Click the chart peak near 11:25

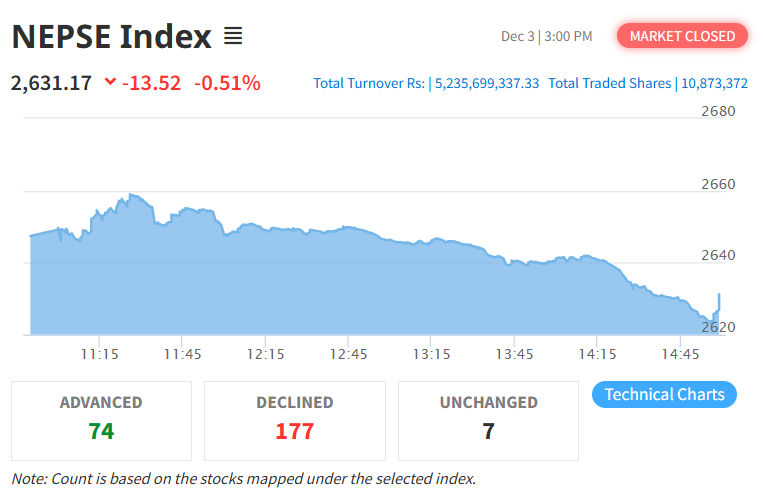pyautogui.click(x=131, y=195)
